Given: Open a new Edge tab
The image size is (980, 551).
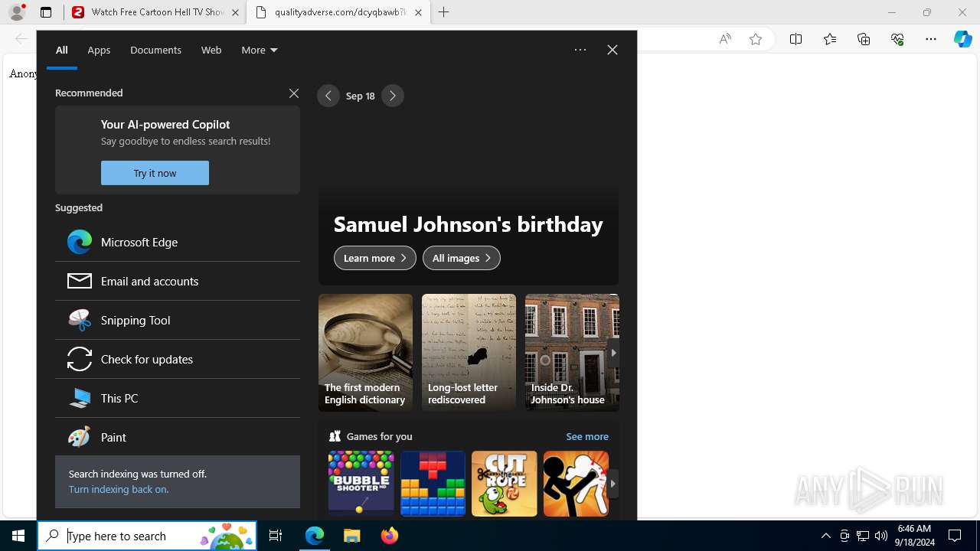Looking at the screenshot, I should pyautogui.click(x=444, y=12).
